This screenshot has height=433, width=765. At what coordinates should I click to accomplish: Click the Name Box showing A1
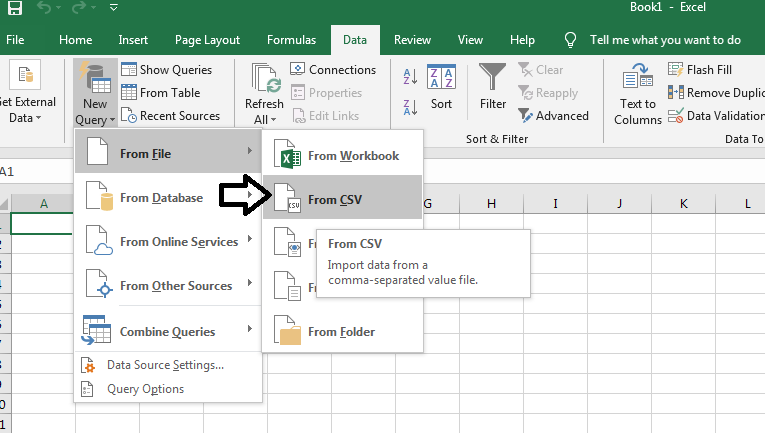34,172
